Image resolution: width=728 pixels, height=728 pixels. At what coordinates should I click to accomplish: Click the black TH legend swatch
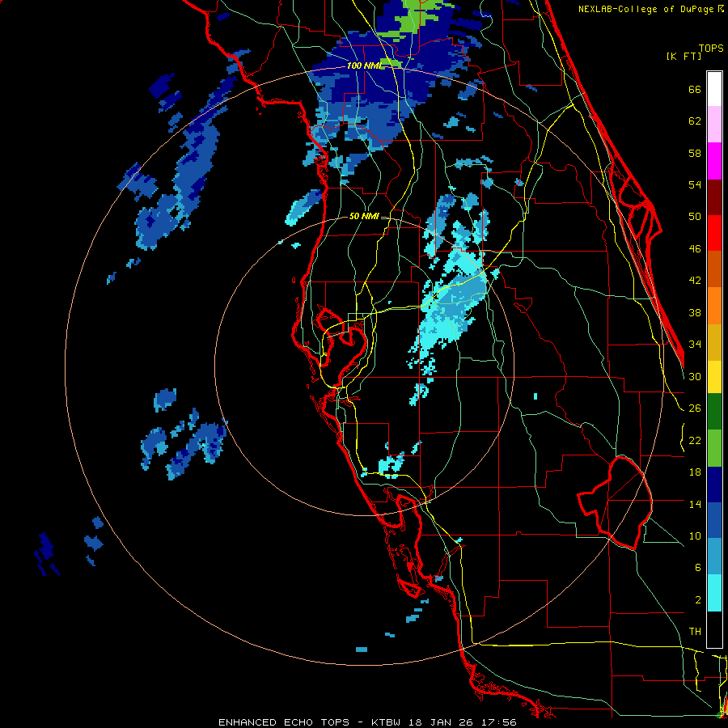[714, 629]
